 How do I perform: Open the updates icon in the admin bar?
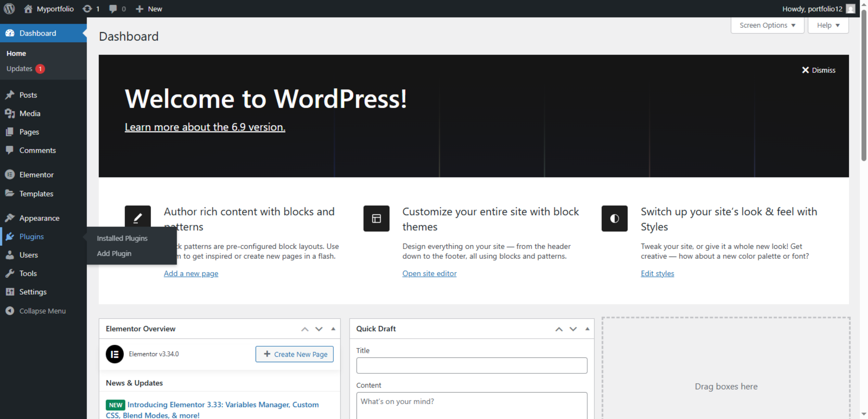pos(87,9)
